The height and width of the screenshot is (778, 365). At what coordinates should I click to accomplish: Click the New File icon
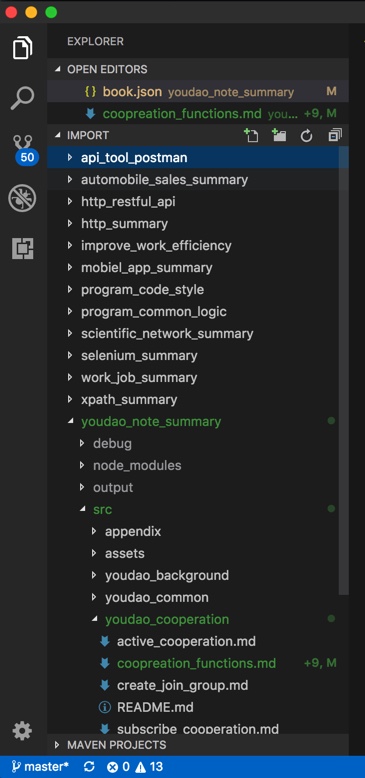pyautogui.click(x=251, y=135)
